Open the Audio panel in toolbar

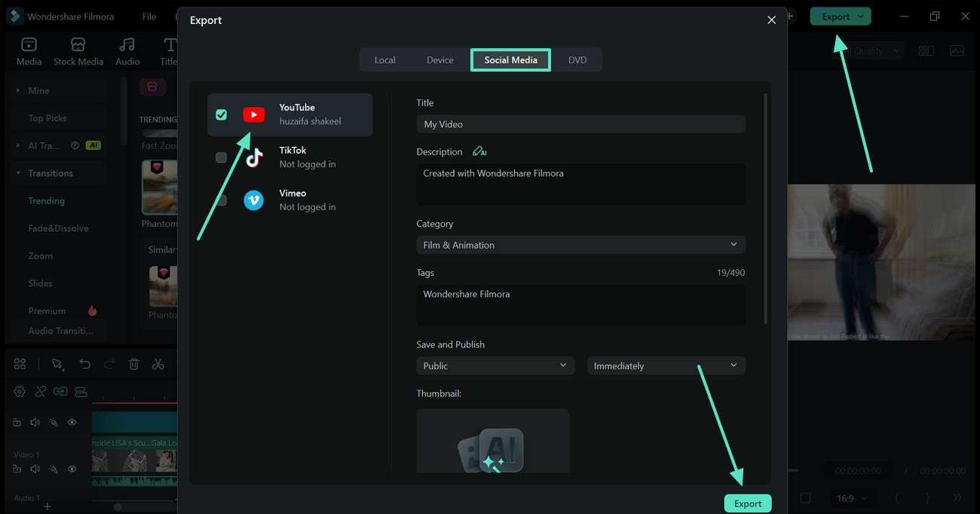click(127, 51)
